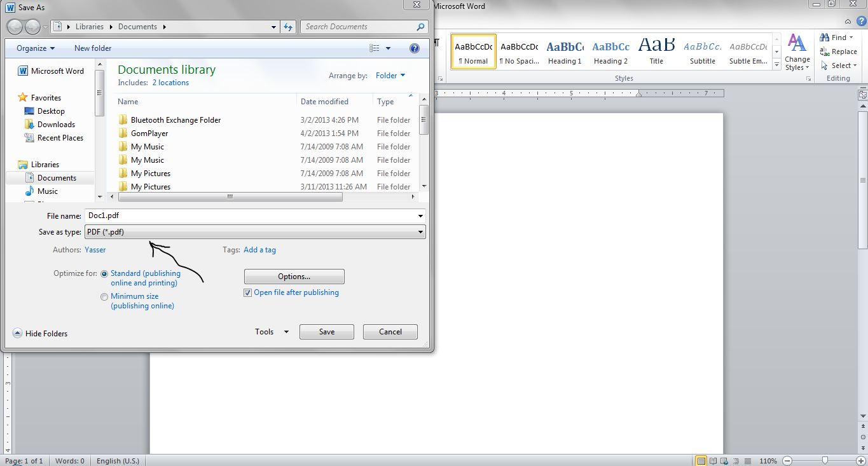Select Music library in navigation pane

pyautogui.click(x=41, y=191)
